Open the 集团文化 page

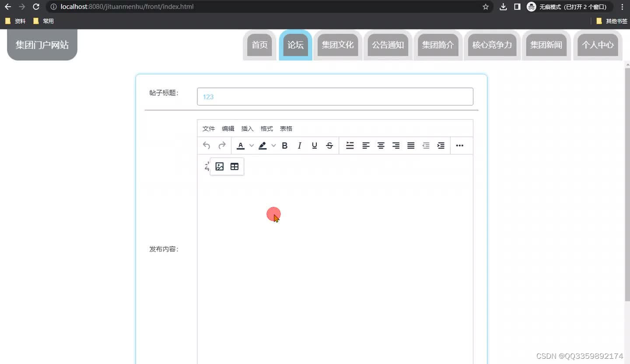pos(338,45)
